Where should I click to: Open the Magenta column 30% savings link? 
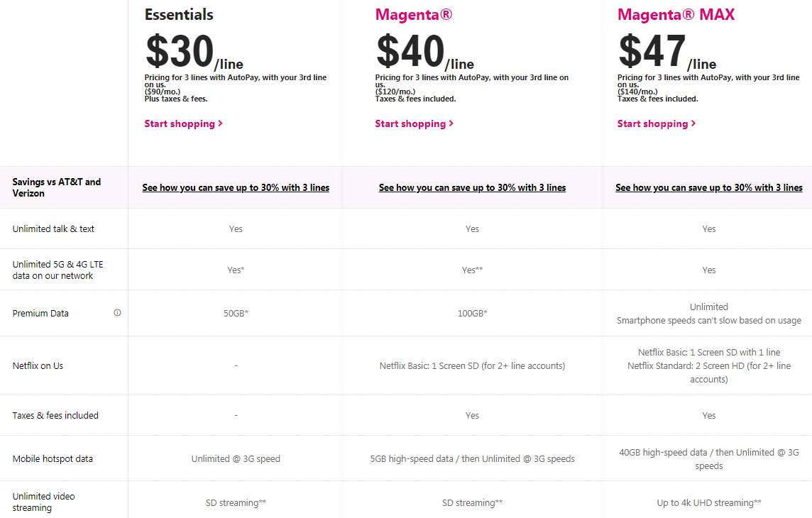(x=472, y=187)
